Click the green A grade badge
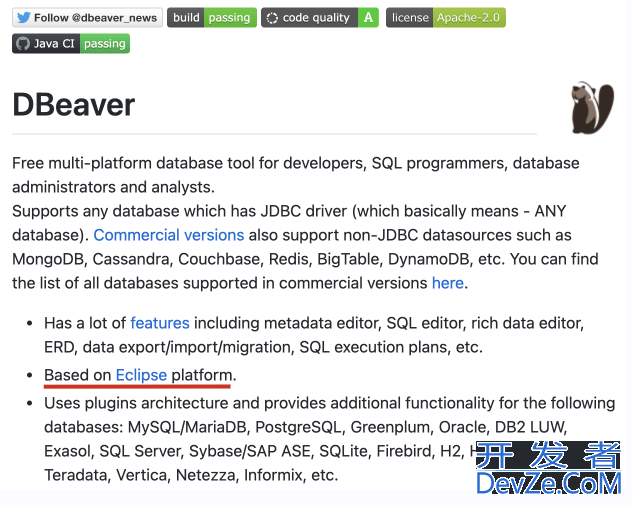Viewport: 632px width, 505px height. click(368, 18)
